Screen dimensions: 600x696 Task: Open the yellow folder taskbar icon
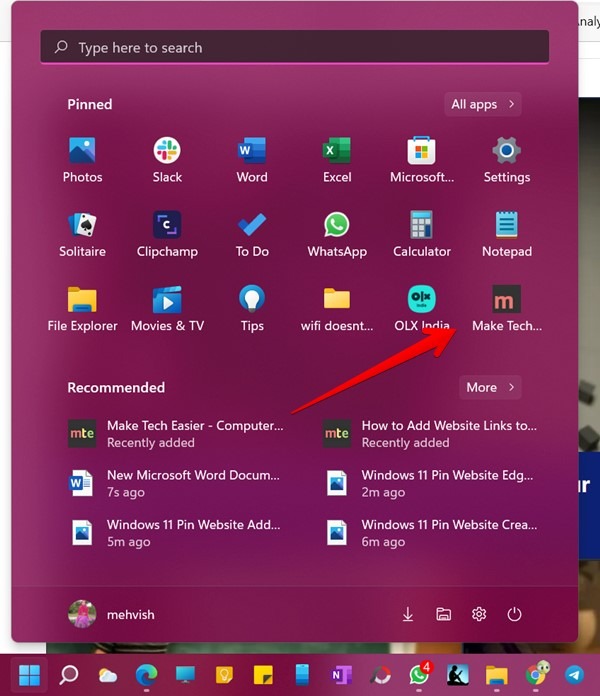coord(497,675)
